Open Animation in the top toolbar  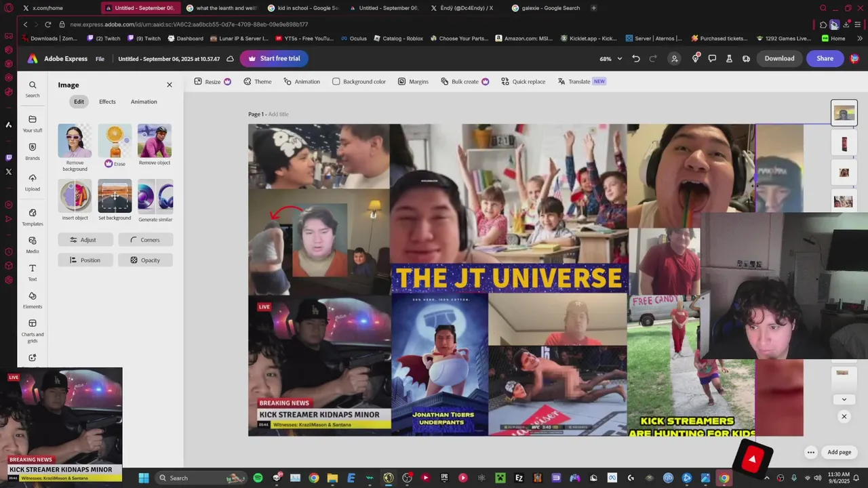point(302,81)
